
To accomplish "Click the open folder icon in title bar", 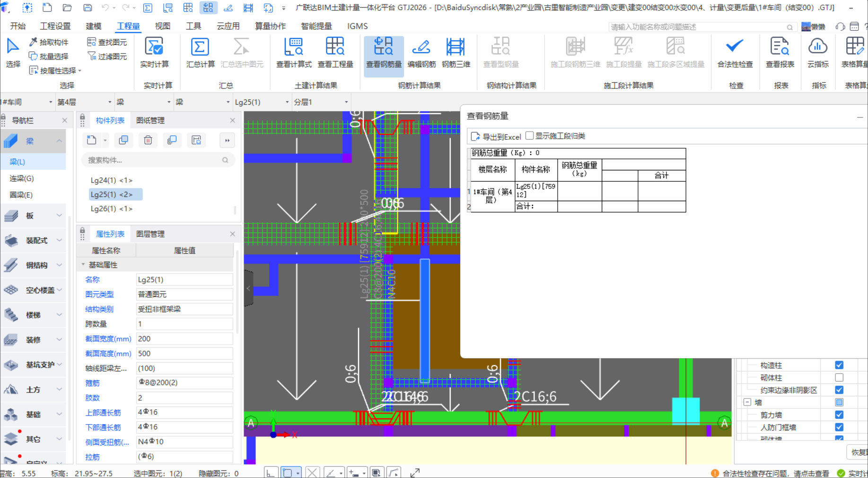I will click(67, 8).
